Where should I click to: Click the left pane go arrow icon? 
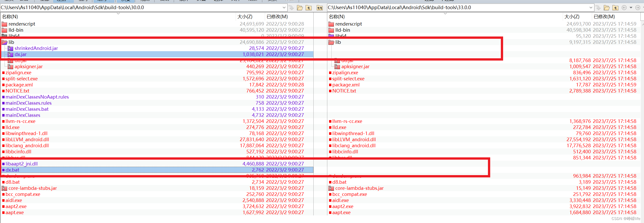291,8
